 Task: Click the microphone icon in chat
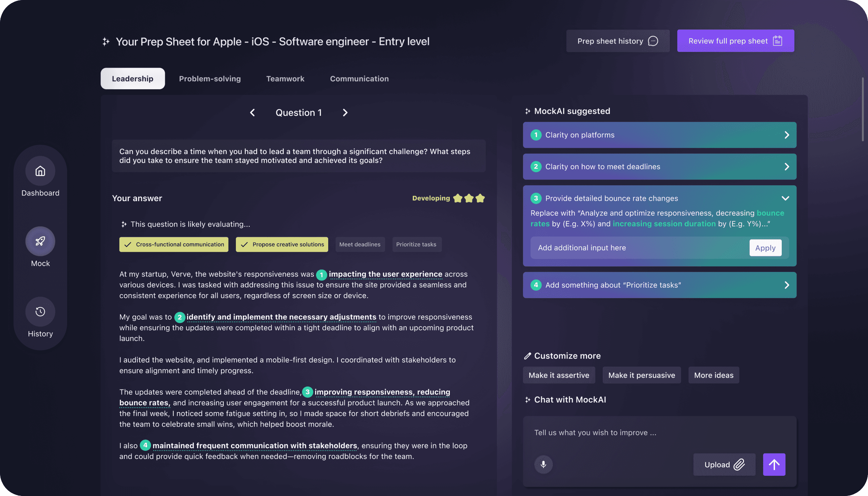click(544, 464)
